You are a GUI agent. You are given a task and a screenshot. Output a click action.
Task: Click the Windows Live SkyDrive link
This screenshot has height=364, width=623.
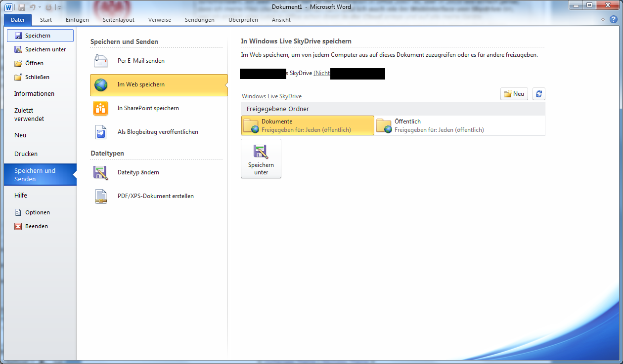[x=271, y=96]
